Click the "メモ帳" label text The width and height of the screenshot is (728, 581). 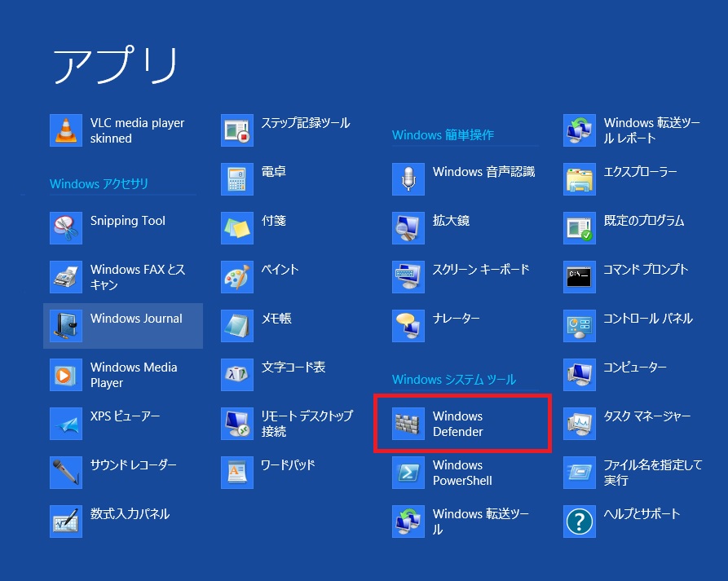(276, 319)
